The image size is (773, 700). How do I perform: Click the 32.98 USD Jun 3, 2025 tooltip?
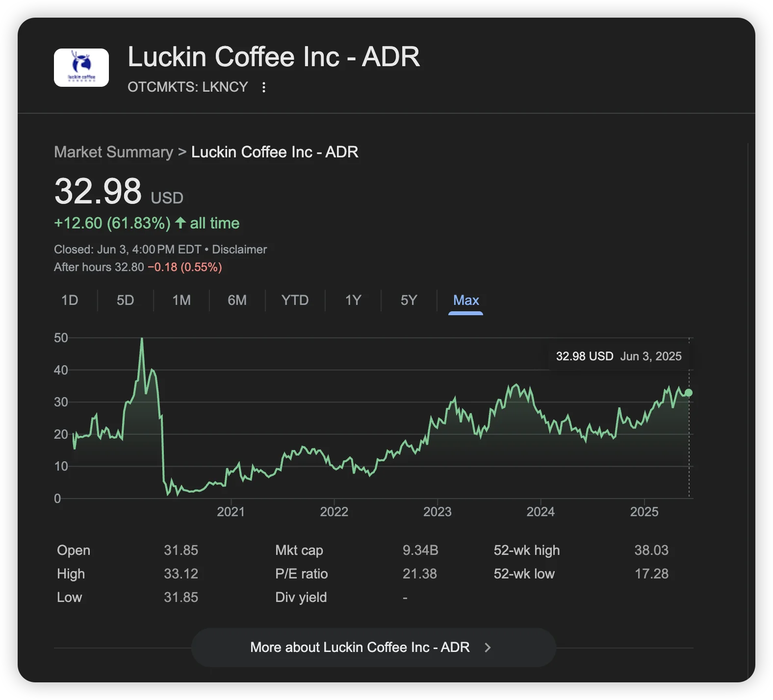pos(619,356)
